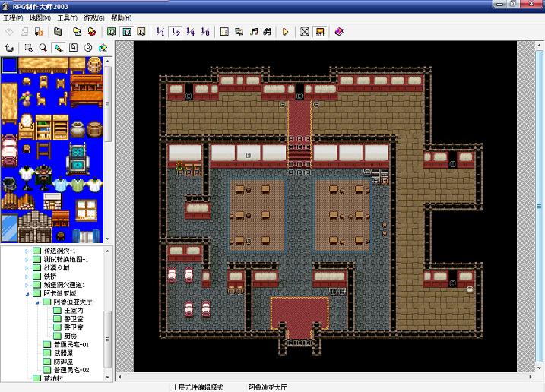Select the 厨房 map in tree
The image size is (545, 392).
click(70, 336)
